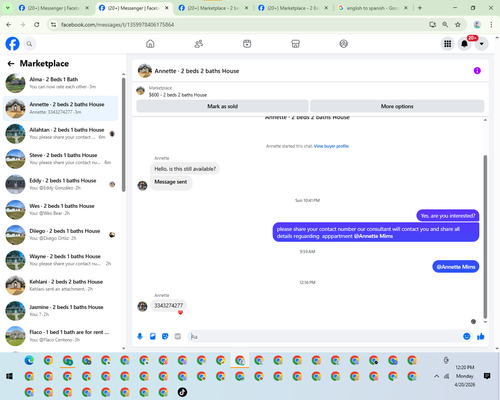Open Flaco - 1 bed 1 bath chat

[60, 336]
